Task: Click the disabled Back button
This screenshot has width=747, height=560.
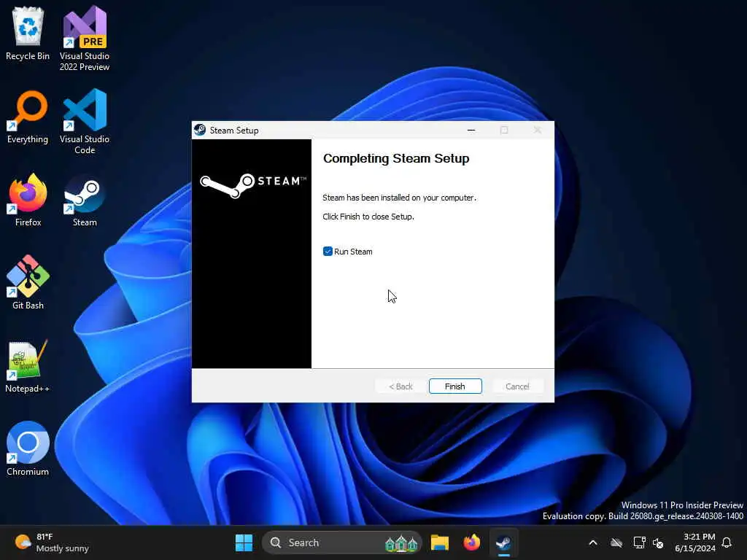Action: coord(400,386)
